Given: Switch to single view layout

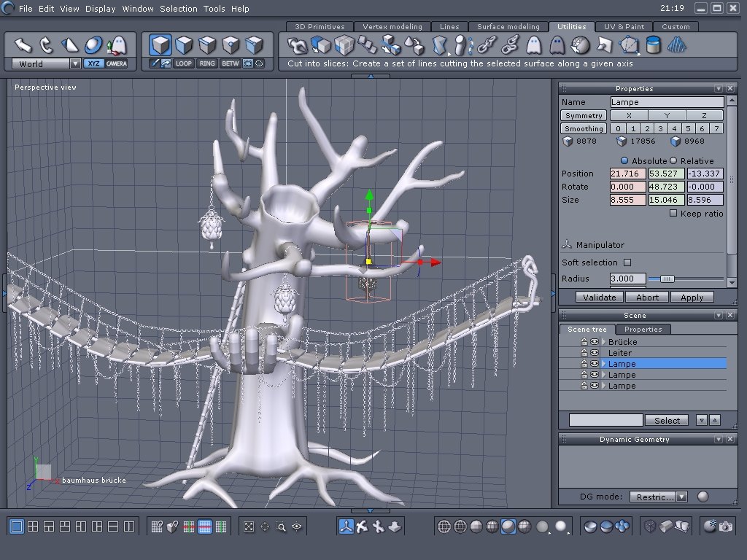Looking at the screenshot, I should (x=17, y=526).
